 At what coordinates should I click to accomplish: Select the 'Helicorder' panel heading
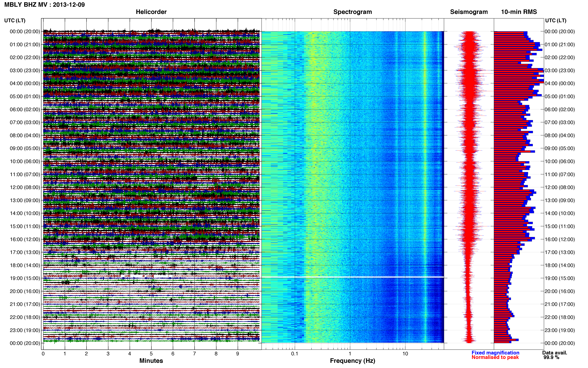(x=151, y=12)
